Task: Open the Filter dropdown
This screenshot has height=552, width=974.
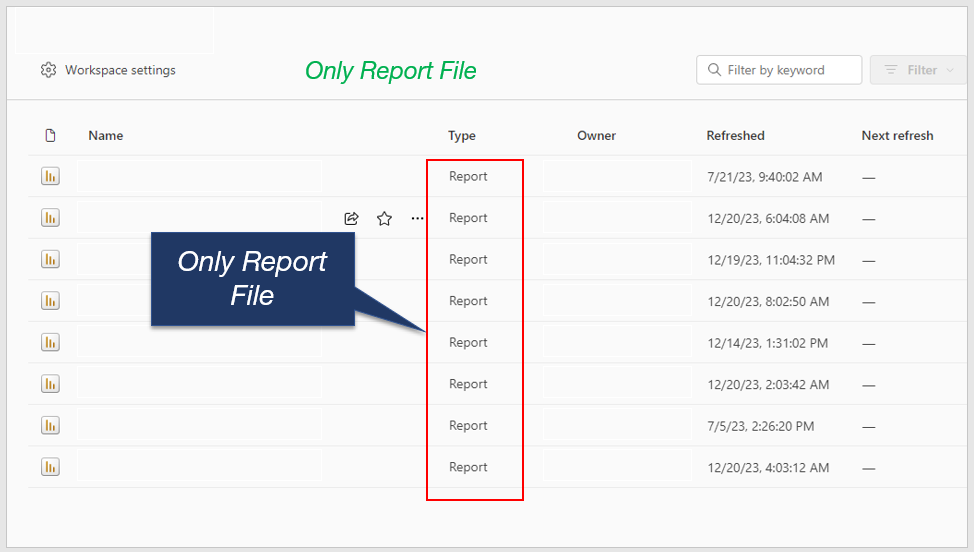Action: 918,70
